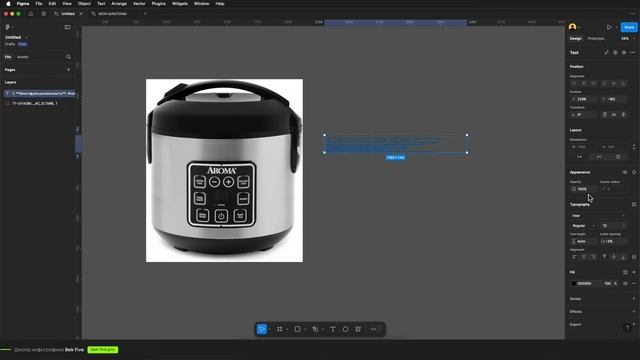Viewport: 640px width, 360px height.
Task: Switch to the Prototype tab
Action: click(x=596, y=38)
